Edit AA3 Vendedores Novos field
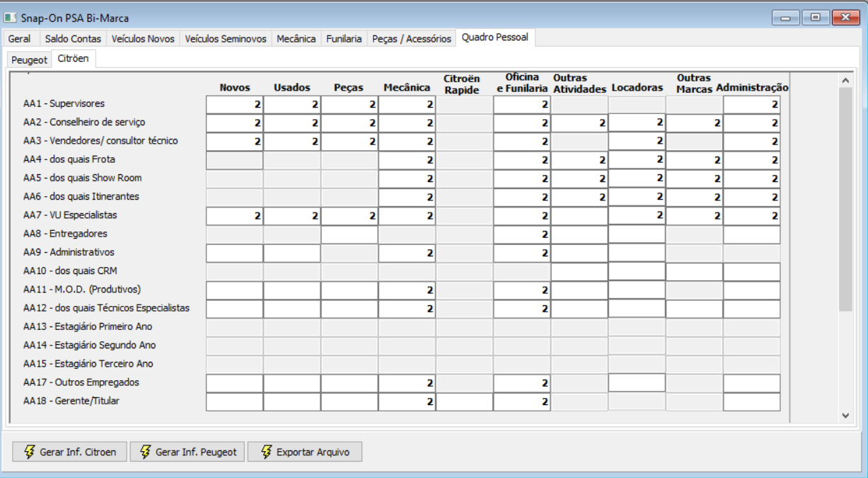The width and height of the screenshot is (868, 478). click(x=234, y=142)
